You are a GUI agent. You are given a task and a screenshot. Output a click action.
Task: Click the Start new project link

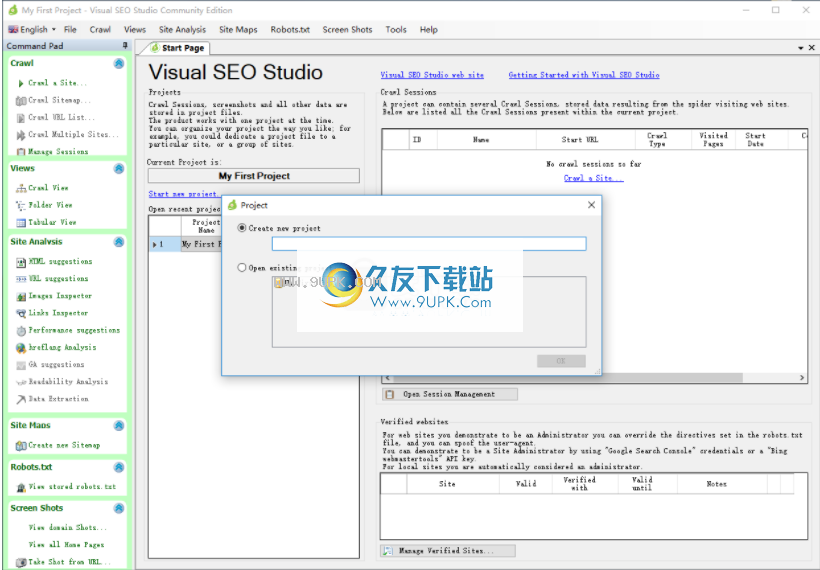point(183,194)
